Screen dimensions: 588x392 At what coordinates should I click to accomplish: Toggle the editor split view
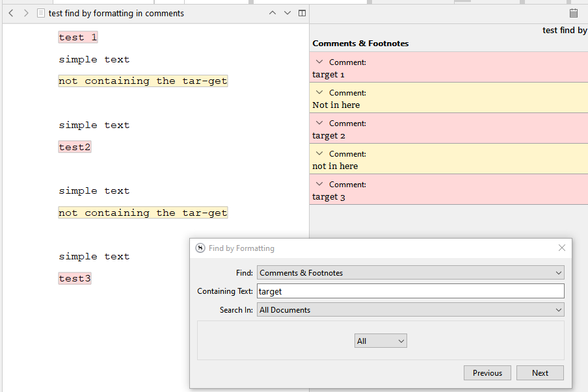(x=302, y=13)
